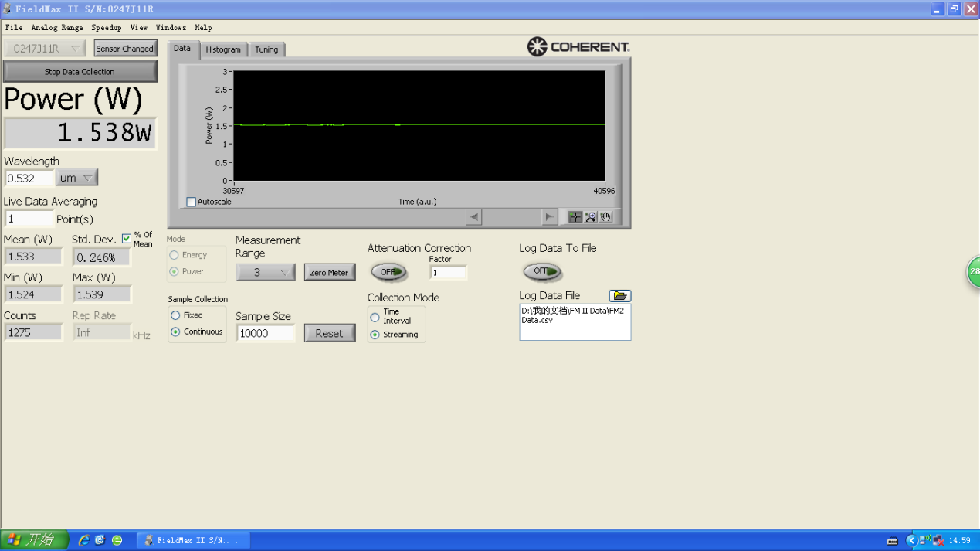Viewport: 980px width, 551px height.
Task: Enable the Autoscale checkbox
Action: pos(192,202)
